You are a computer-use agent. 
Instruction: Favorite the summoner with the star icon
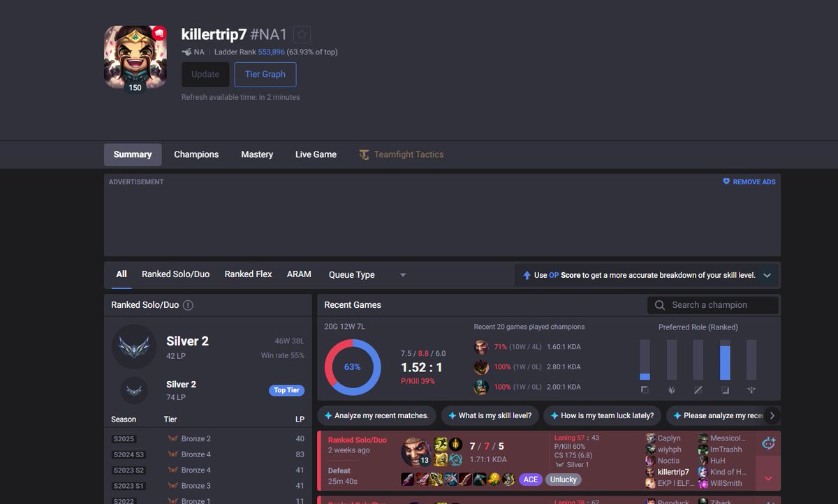pos(302,35)
